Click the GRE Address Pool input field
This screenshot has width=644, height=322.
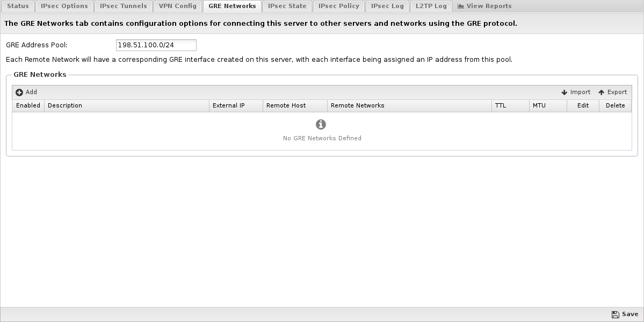pyautogui.click(x=156, y=45)
